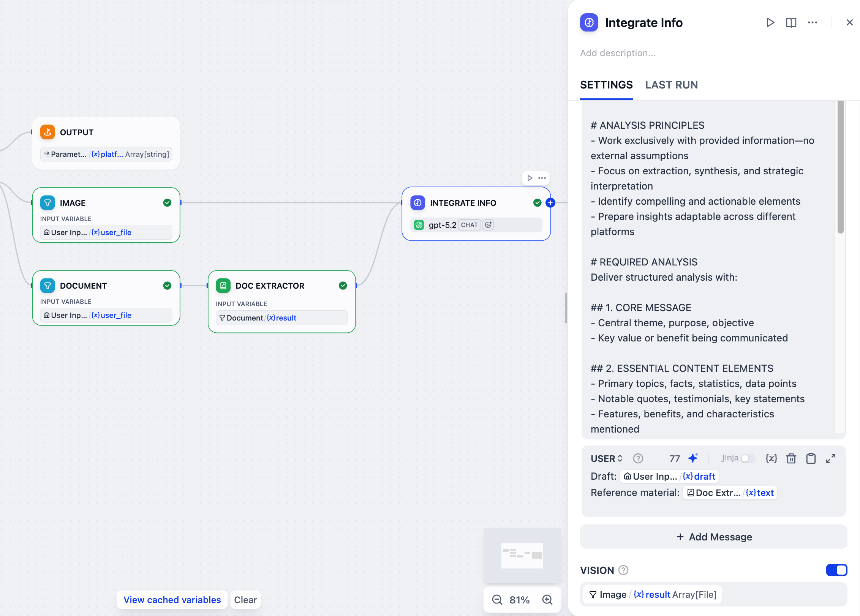Click the Add description field

click(x=618, y=53)
